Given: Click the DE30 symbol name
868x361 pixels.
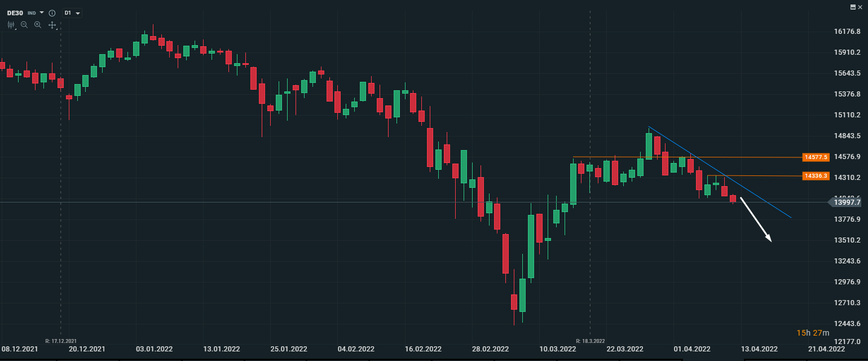Looking at the screenshot, I should click(x=15, y=12).
